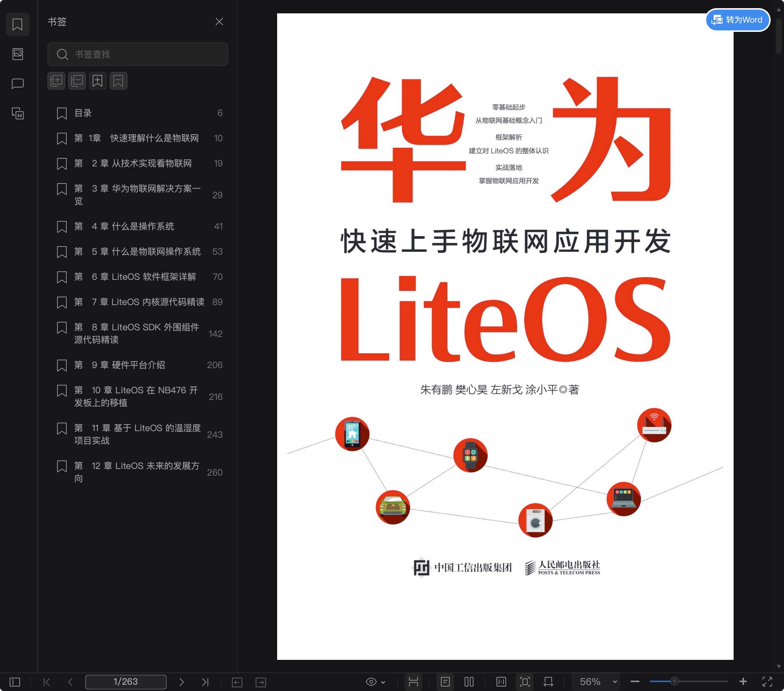Jump to 第11章 基于 LiteOS 的温湿度项目实战
Screen dimensions: 784x691
click(138, 434)
